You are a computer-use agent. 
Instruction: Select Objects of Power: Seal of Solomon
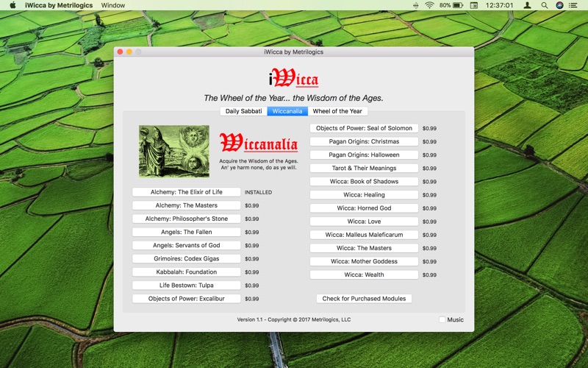pos(364,128)
